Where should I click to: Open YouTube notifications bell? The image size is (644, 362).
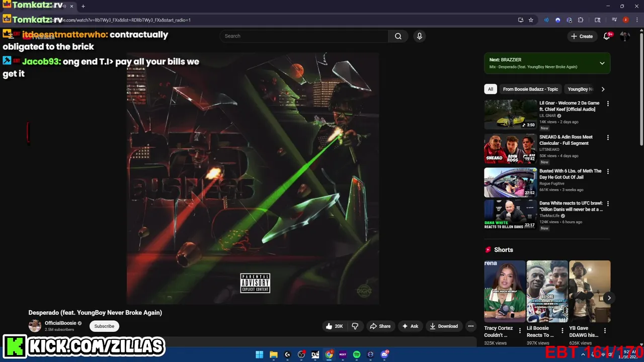click(x=607, y=36)
